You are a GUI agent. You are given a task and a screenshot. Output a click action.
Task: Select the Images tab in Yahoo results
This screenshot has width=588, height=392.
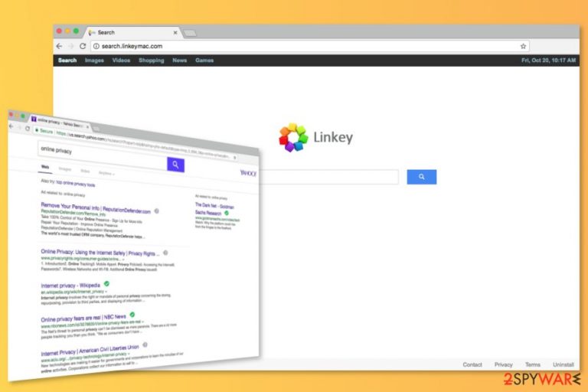[x=65, y=168]
